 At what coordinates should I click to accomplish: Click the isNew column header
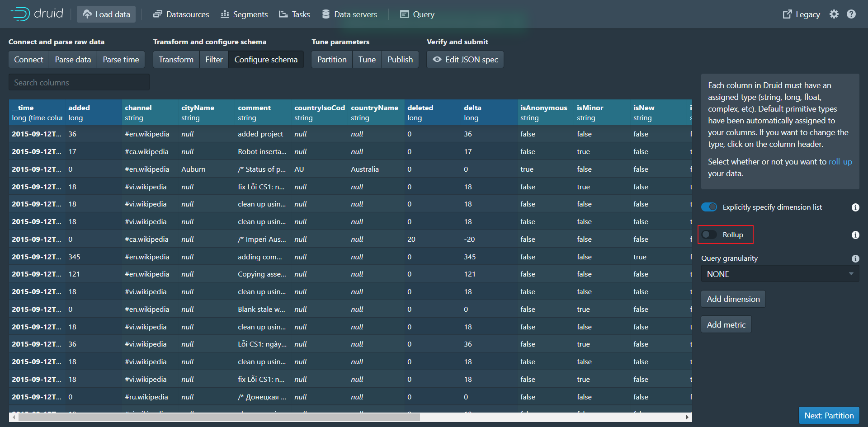click(659, 113)
